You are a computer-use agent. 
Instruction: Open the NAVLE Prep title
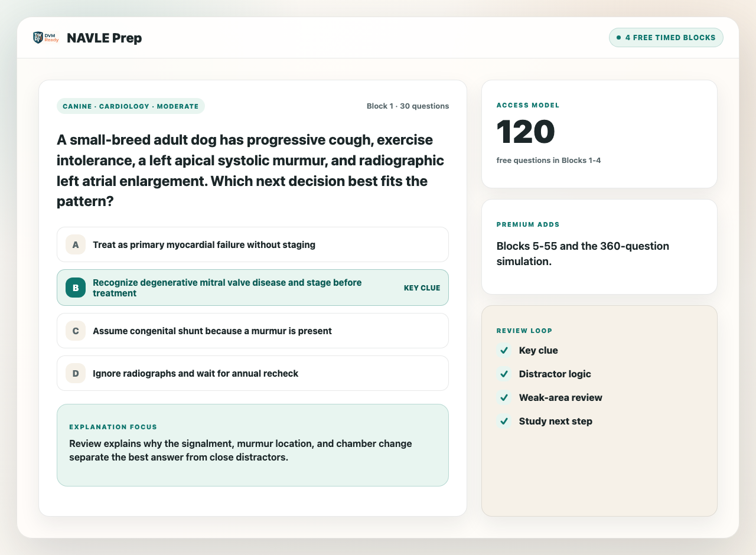pos(104,38)
